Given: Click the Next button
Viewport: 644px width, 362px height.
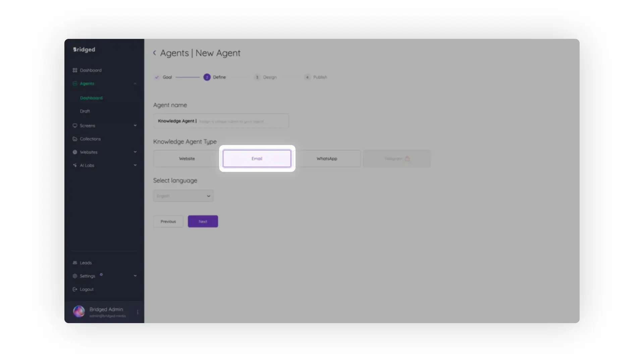Looking at the screenshot, I should tap(203, 221).
